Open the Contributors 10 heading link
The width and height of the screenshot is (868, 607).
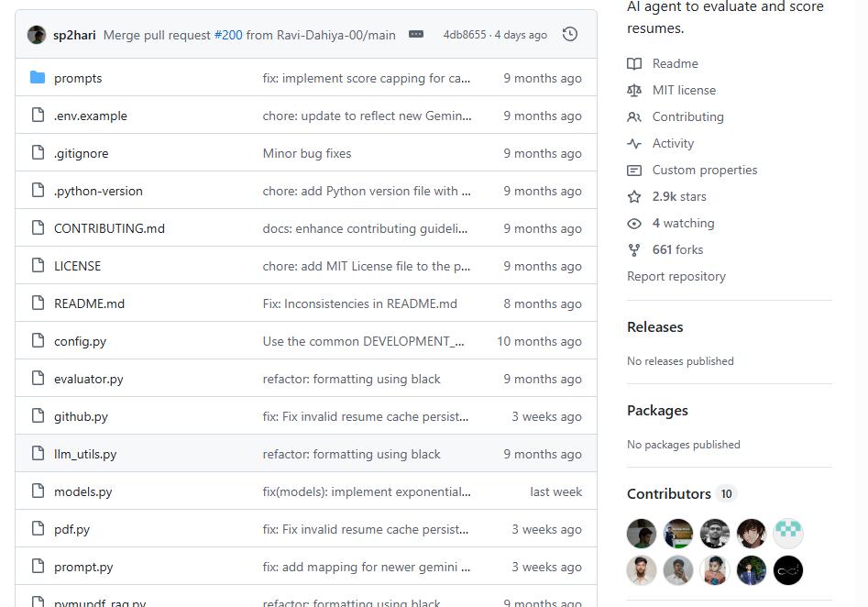tap(681, 493)
